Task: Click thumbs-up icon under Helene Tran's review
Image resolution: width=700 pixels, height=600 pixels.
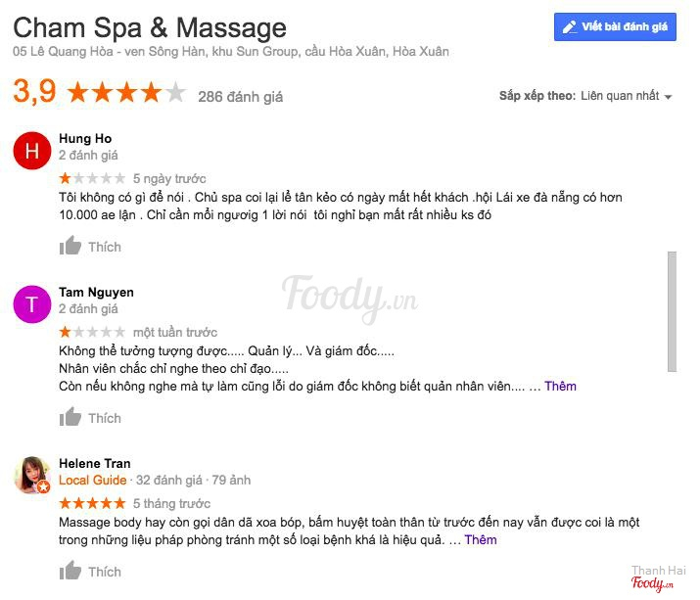Action: point(70,571)
